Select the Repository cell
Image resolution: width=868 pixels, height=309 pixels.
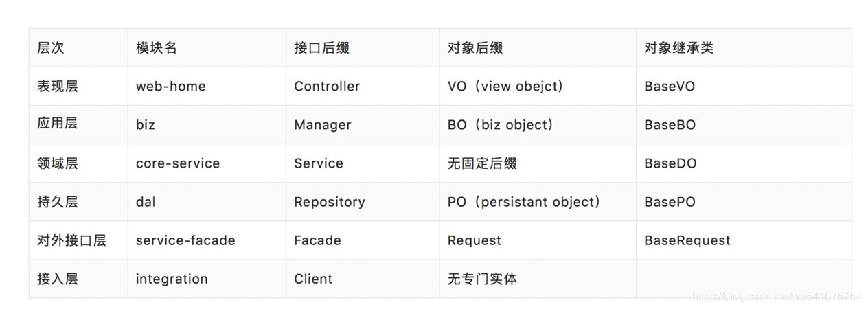point(363,202)
